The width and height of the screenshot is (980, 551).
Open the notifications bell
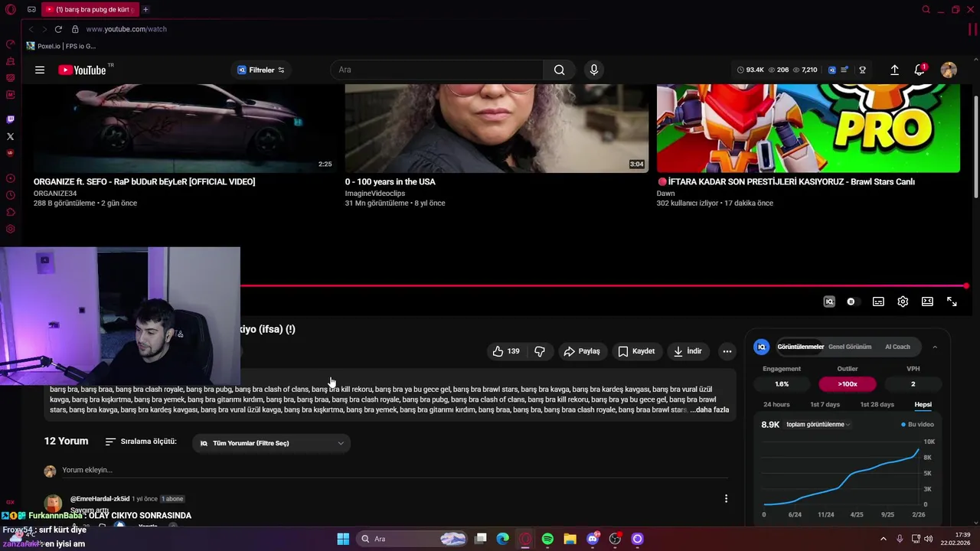pyautogui.click(x=920, y=70)
